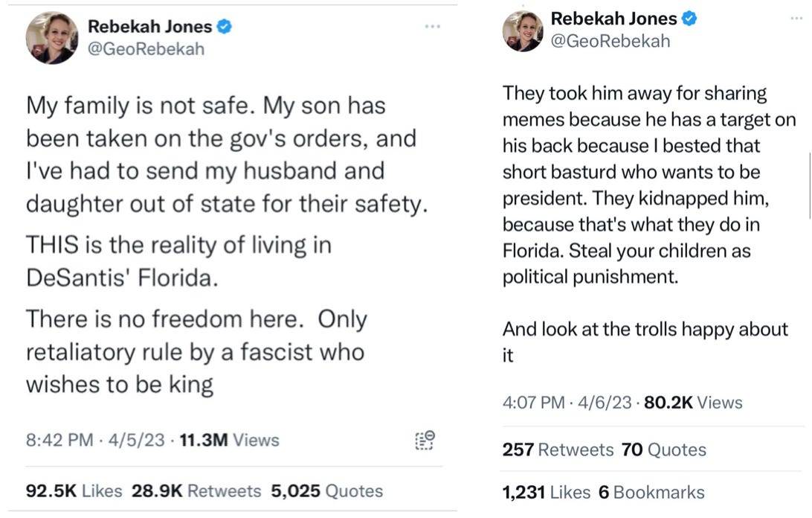This screenshot has width=812, height=518.
Task: Open the three-dot menu on the 4/6/23 tweet
Action: [x=797, y=18]
